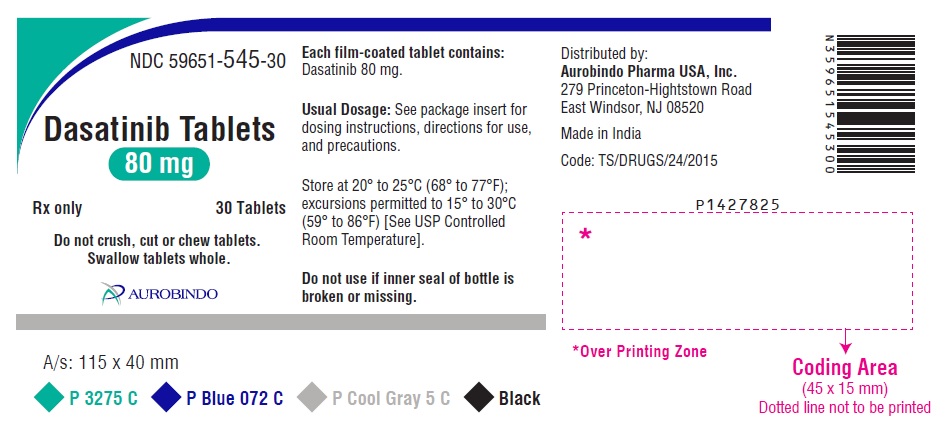Click the Aurobindo Pharma USA, Inc. name

pyautogui.click(x=648, y=71)
